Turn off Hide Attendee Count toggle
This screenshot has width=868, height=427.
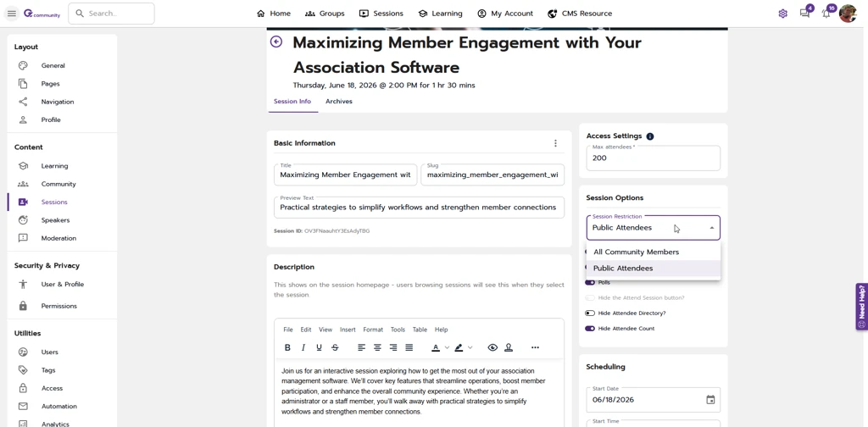[x=590, y=329]
